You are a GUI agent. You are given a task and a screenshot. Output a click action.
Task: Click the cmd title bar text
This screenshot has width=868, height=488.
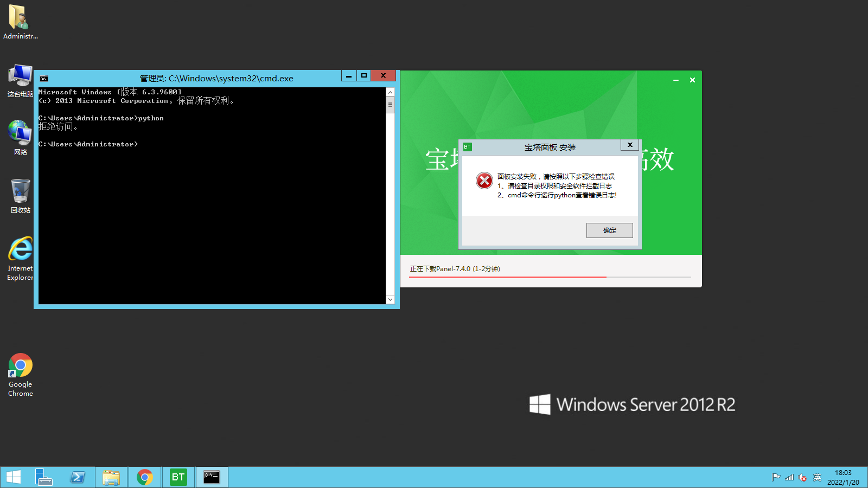[x=216, y=79]
